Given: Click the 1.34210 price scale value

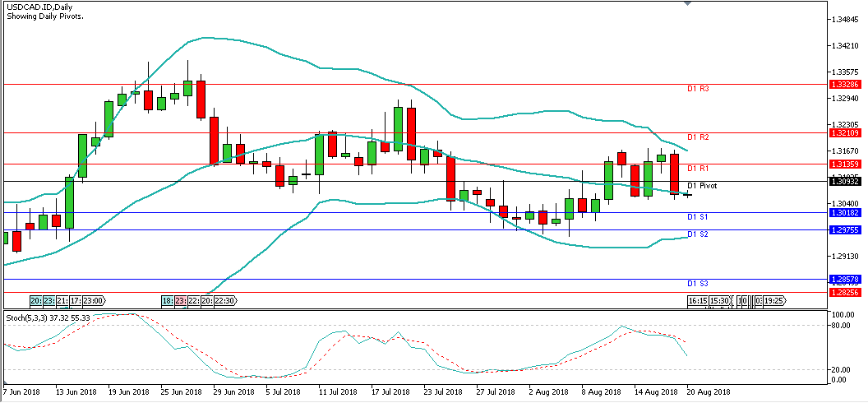Looking at the screenshot, I should [x=843, y=46].
